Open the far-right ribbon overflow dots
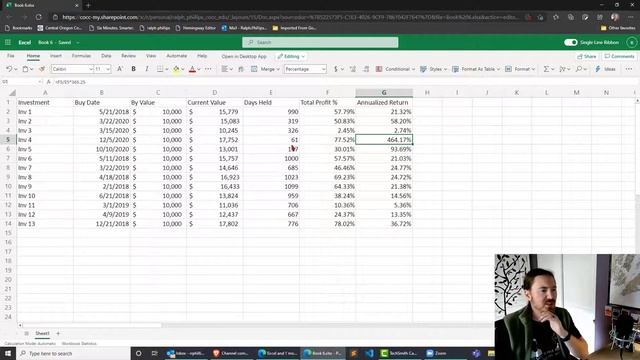 tap(629, 69)
